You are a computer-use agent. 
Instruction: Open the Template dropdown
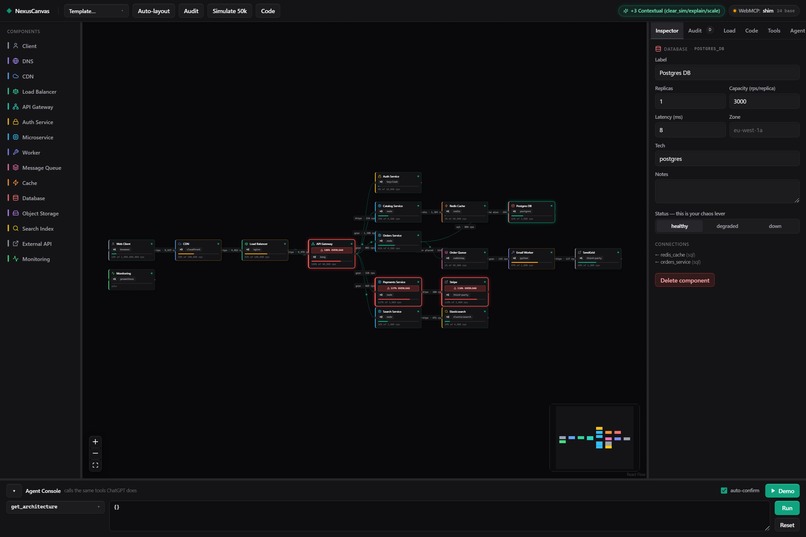pyautogui.click(x=96, y=11)
